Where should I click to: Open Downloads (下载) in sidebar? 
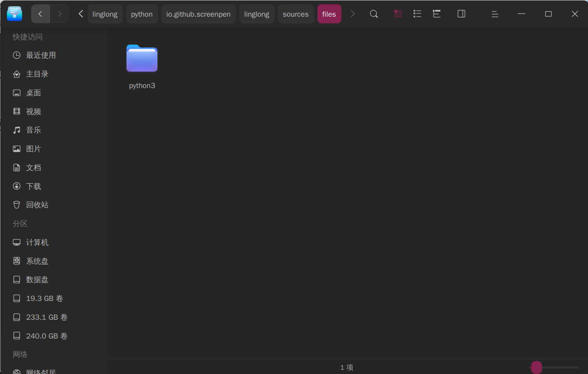point(53,186)
